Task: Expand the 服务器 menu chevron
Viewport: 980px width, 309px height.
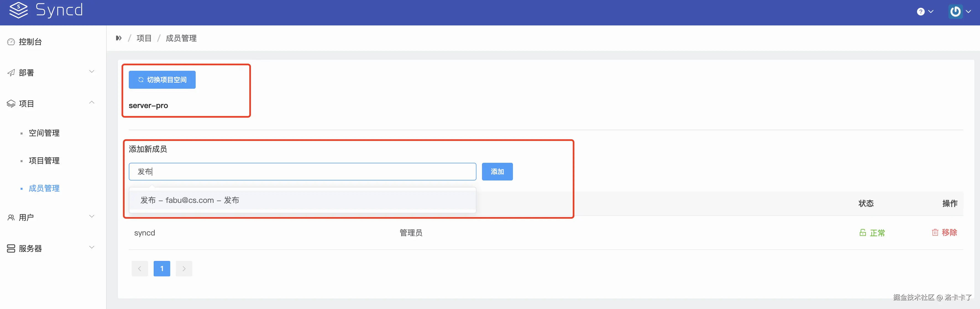Action: click(92, 247)
